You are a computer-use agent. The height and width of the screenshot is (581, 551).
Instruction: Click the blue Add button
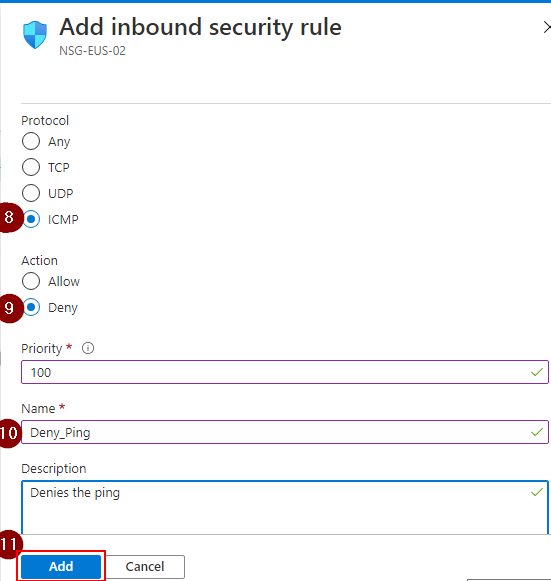tap(61, 566)
